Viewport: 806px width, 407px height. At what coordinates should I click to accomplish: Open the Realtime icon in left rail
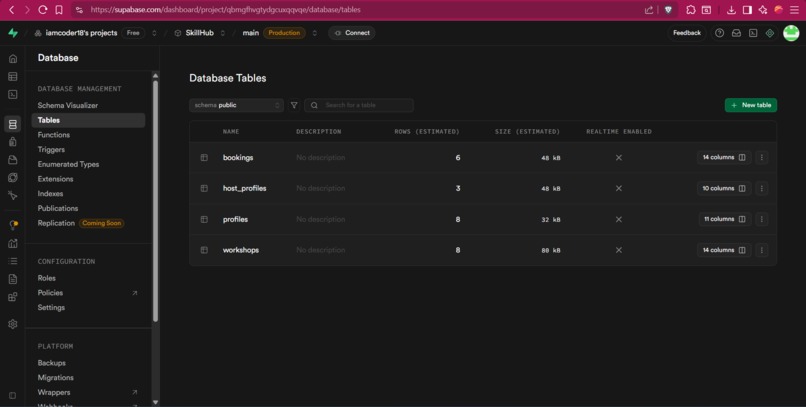(x=13, y=196)
